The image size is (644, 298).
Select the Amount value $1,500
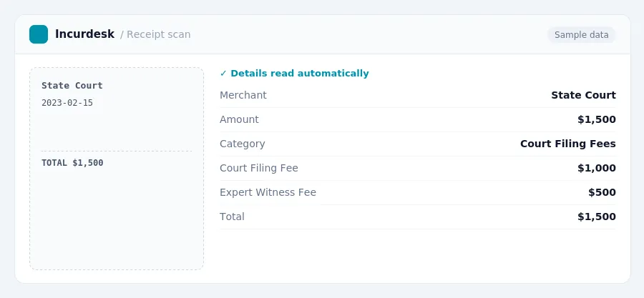pos(596,119)
